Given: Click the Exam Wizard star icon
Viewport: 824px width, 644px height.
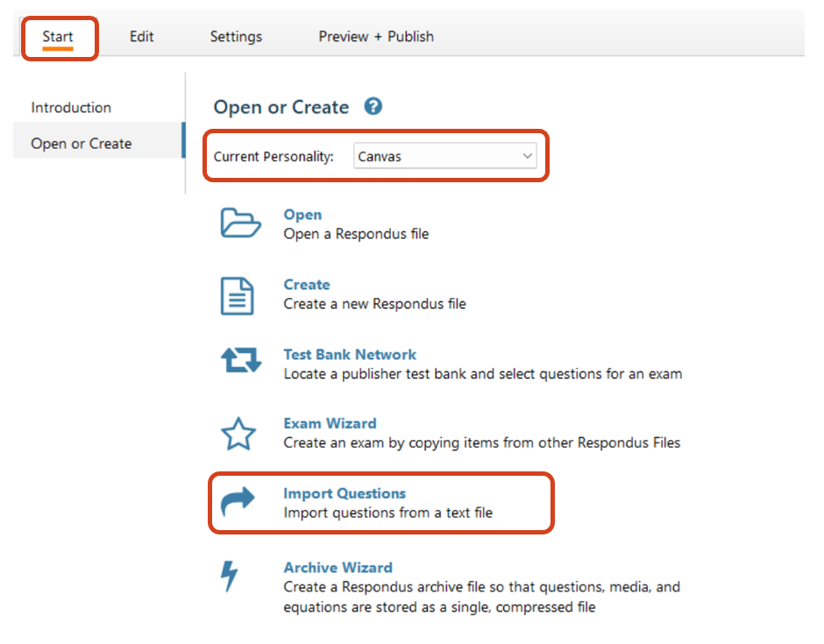Looking at the screenshot, I should (x=238, y=434).
